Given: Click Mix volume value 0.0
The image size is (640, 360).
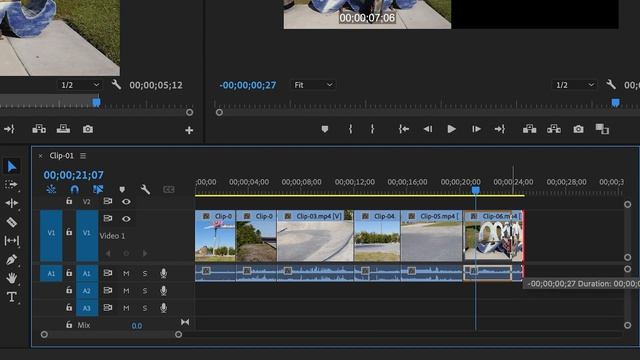Looking at the screenshot, I should click(137, 325).
